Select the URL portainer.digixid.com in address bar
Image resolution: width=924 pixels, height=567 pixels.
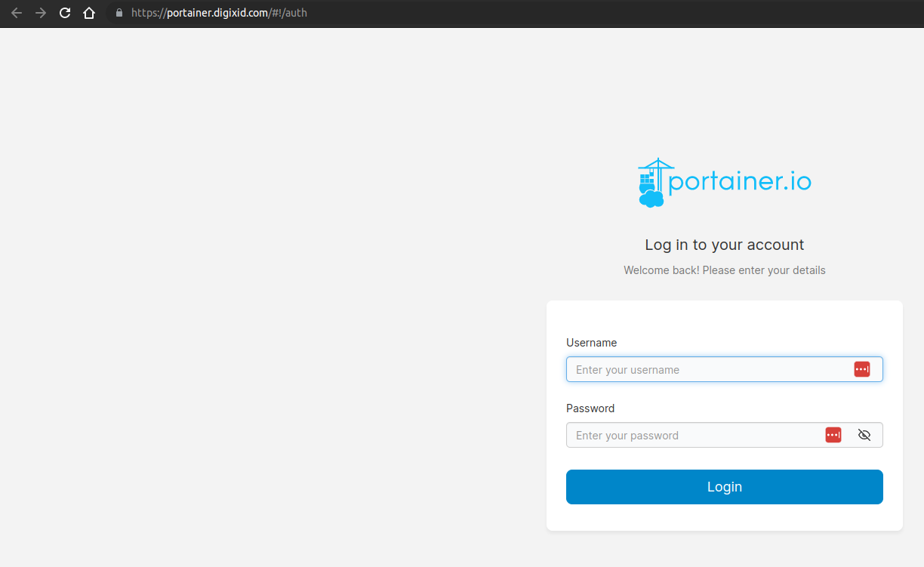[217, 13]
